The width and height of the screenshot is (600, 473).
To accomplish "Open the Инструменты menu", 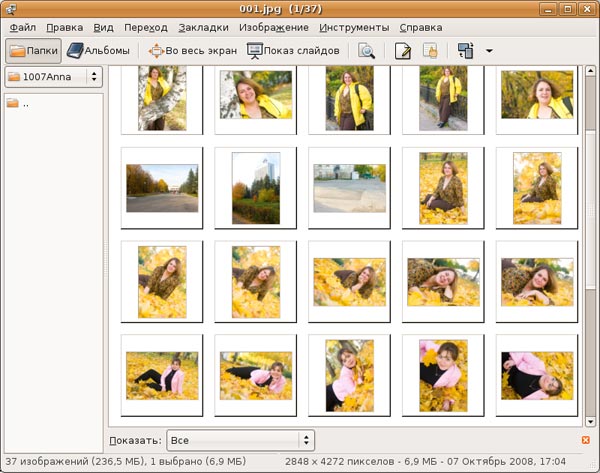I will tap(354, 28).
